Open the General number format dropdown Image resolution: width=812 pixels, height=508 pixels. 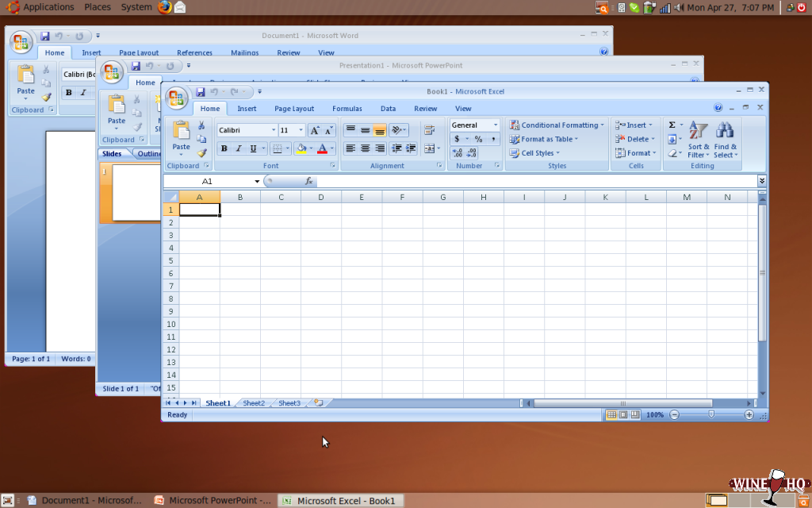coord(496,125)
